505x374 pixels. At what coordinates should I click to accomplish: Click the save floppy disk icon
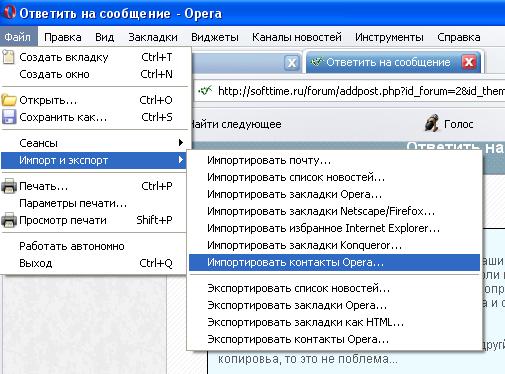(9, 117)
